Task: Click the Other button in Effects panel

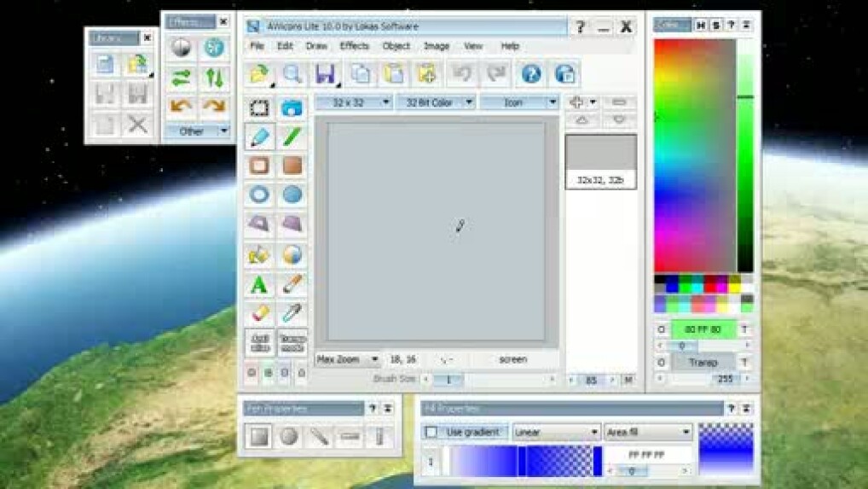Action: (197, 131)
